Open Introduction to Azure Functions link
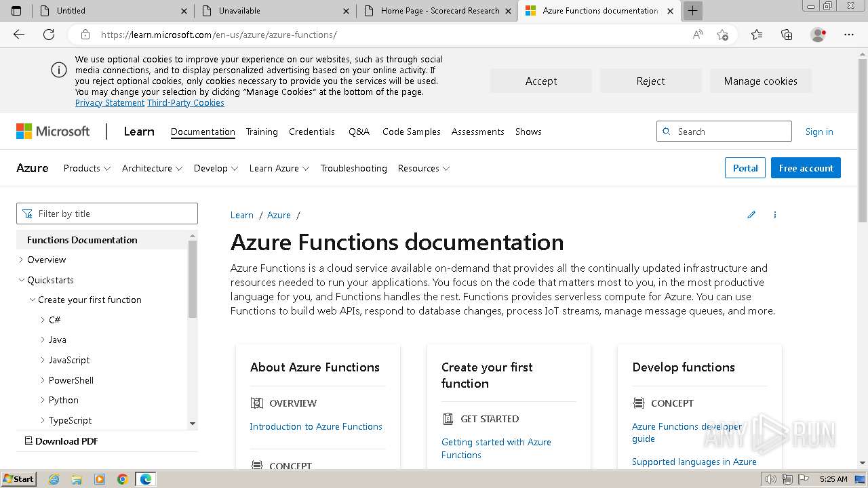Image resolution: width=868 pixels, height=488 pixels. (316, 426)
